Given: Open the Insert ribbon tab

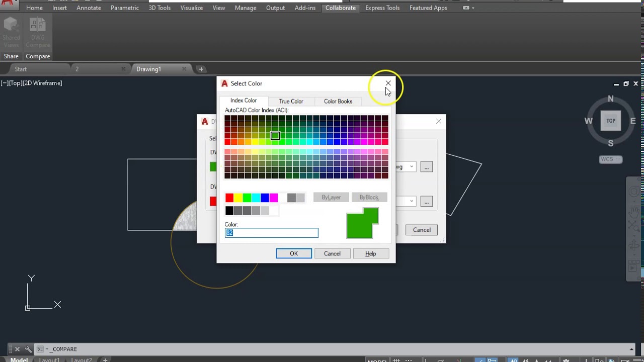Looking at the screenshot, I should 59,8.
